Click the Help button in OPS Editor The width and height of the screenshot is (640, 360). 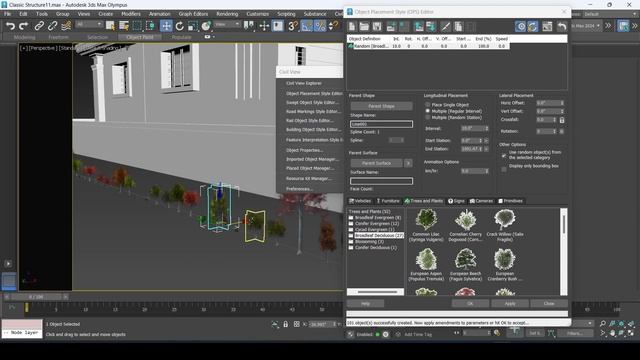[365, 303]
